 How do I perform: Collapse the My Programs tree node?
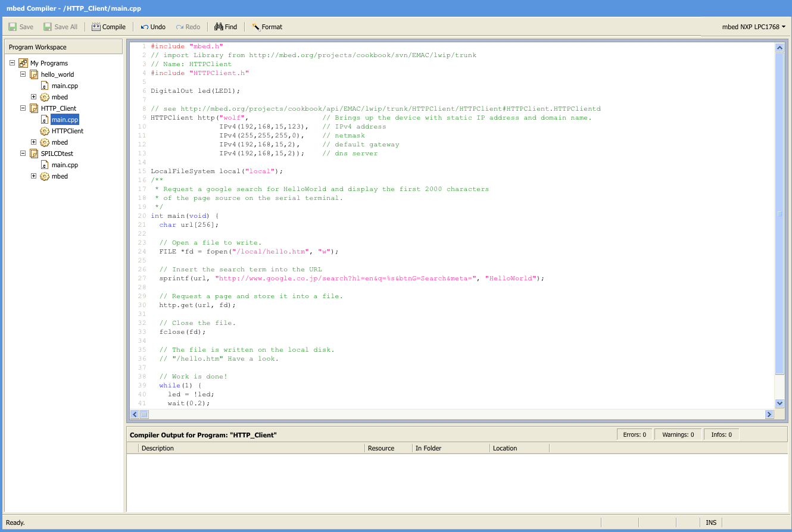[x=13, y=63]
